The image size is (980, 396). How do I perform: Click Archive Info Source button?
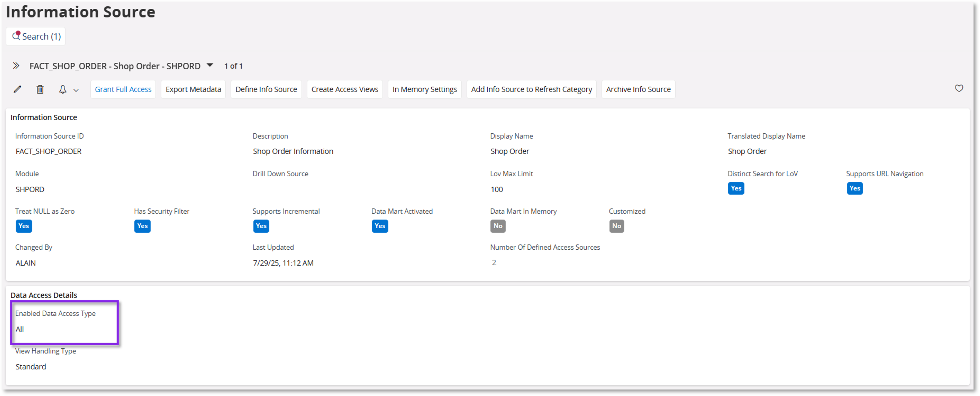point(638,90)
